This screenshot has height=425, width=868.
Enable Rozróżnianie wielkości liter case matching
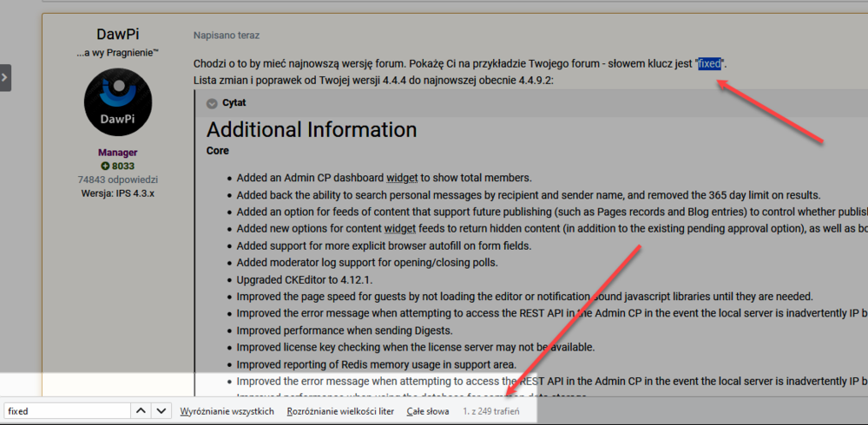coord(341,411)
